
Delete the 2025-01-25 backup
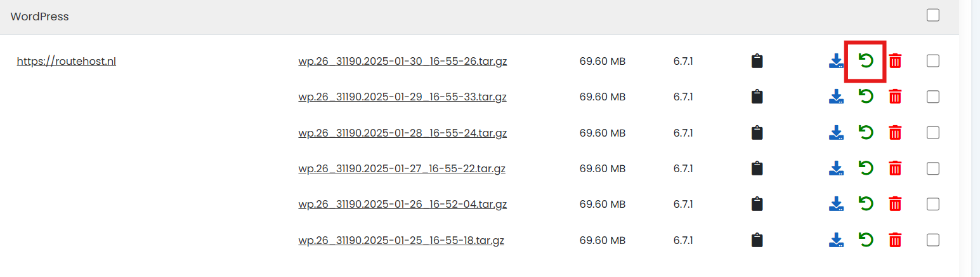[895, 240]
